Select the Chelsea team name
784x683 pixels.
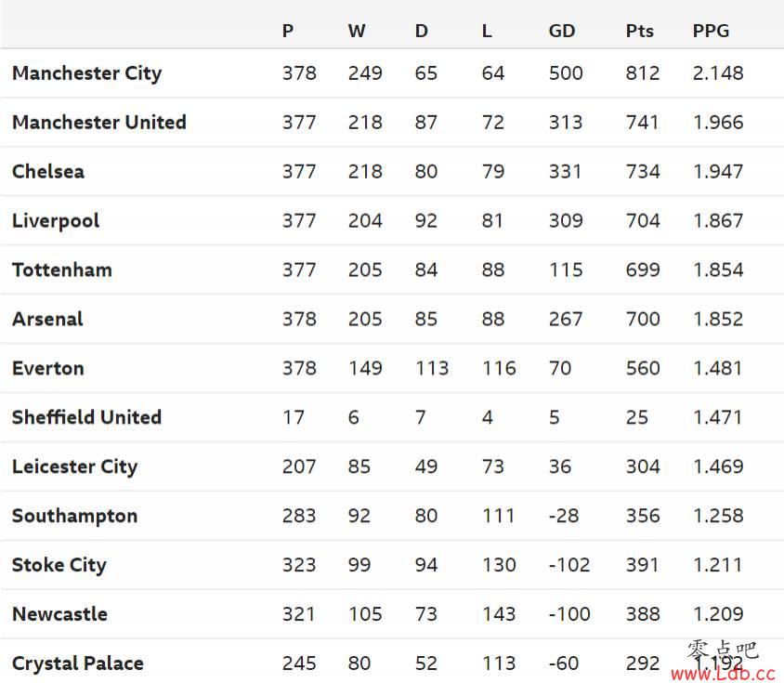tap(48, 172)
